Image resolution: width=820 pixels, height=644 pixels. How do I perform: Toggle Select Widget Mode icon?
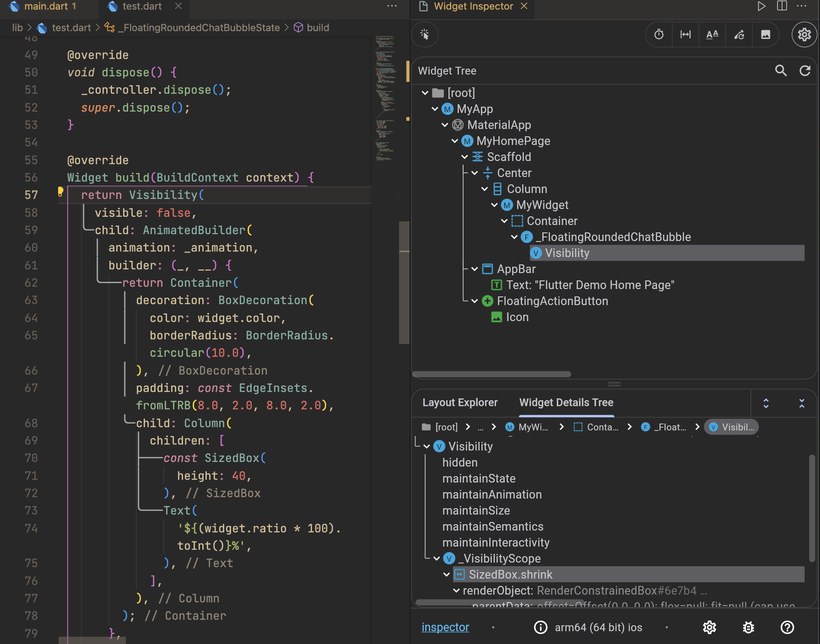pos(425,34)
